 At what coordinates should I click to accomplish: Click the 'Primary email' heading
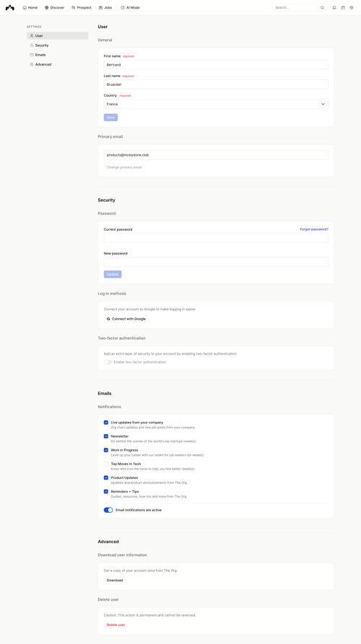pos(110,137)
